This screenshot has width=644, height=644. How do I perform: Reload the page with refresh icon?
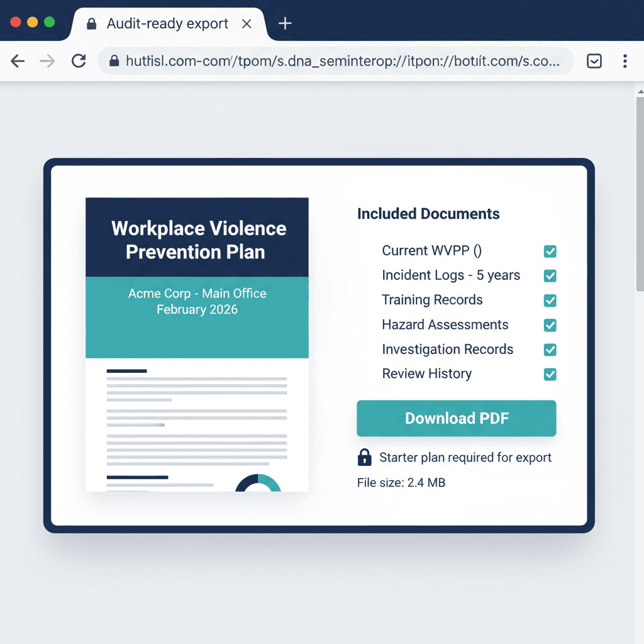click(79, 61)
